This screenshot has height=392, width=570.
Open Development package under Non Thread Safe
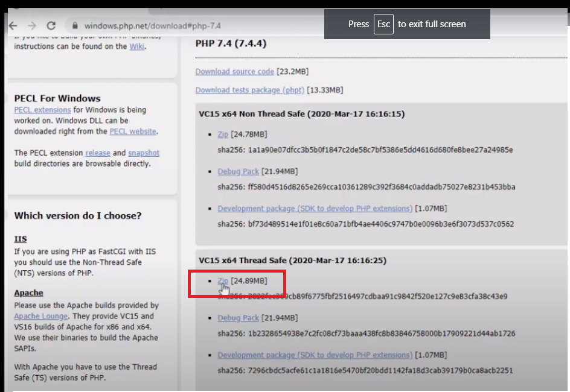coord(315,209)
